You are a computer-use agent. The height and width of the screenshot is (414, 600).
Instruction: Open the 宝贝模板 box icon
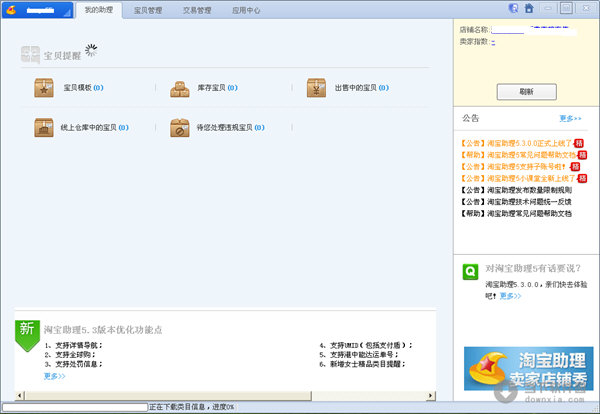tap(44, 88)
